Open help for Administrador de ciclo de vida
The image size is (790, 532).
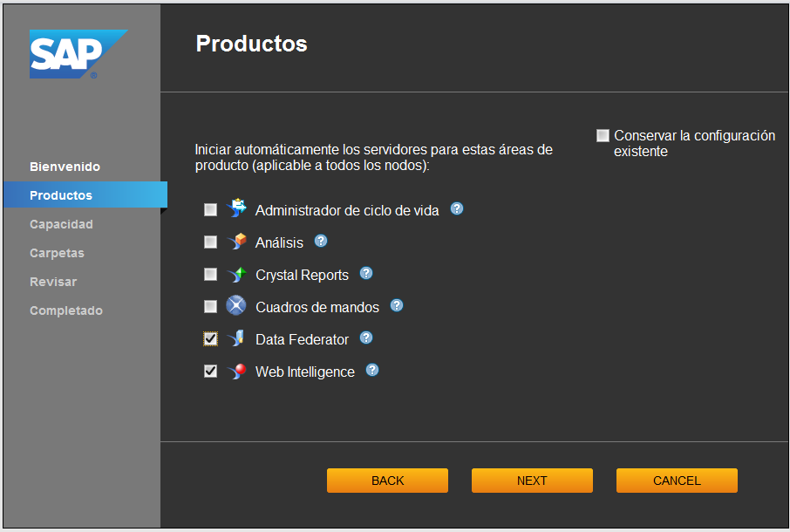coord(457,208)
